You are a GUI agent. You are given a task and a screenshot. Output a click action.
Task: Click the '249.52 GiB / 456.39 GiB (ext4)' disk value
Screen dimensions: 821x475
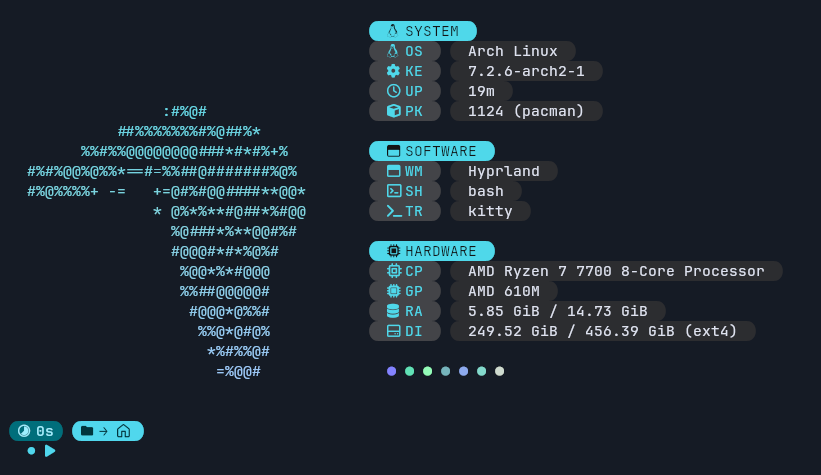pos(603,331)
